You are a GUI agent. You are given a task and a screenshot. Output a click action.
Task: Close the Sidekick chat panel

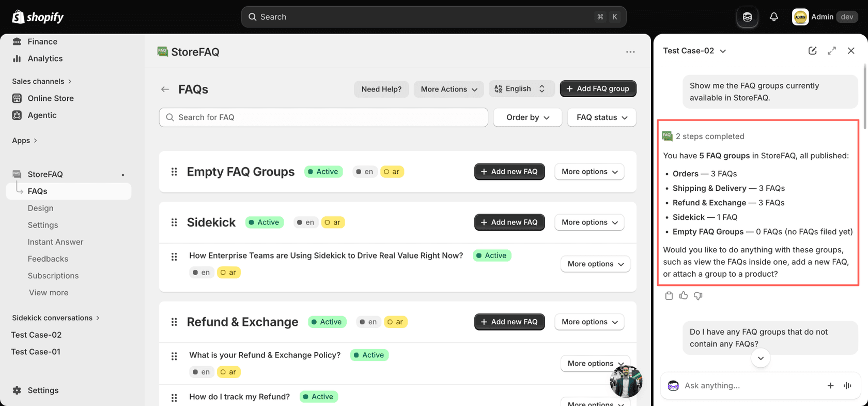[851, 51]
